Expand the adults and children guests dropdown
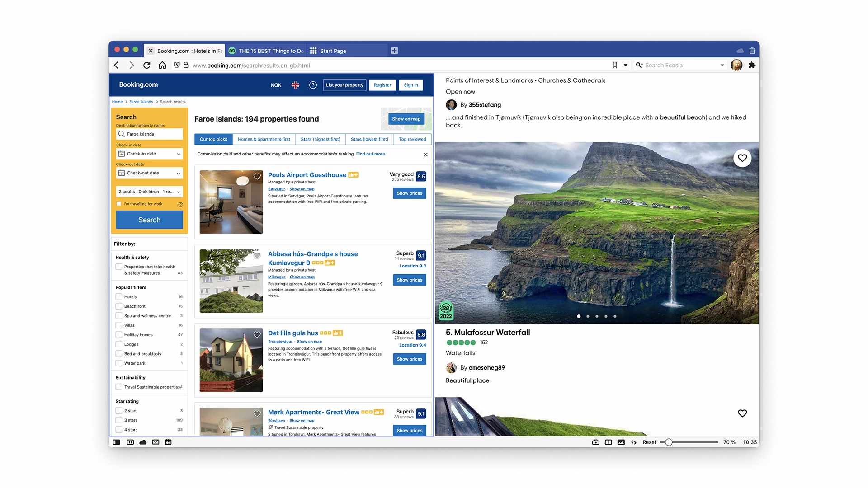Viewport: 868px width, 488px height. 149,192
